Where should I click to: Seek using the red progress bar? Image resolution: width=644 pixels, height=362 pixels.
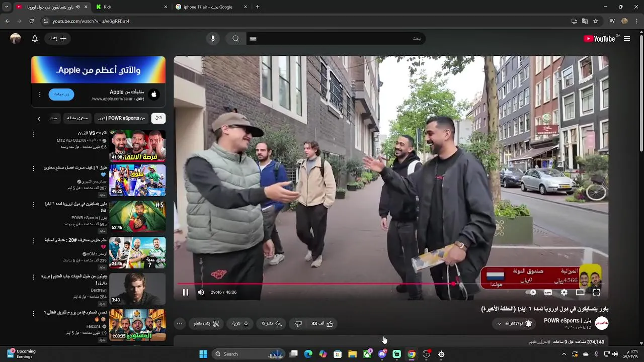click(391, 284)
